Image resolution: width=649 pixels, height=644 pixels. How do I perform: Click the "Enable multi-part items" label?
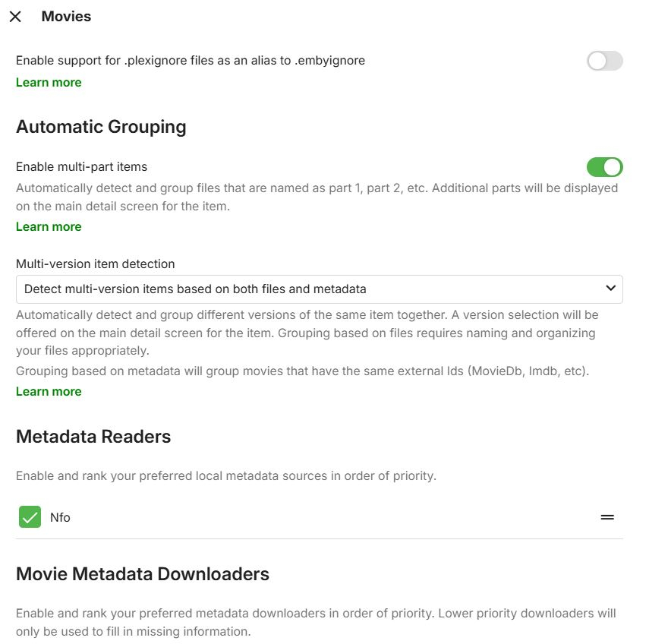point(81,166)
